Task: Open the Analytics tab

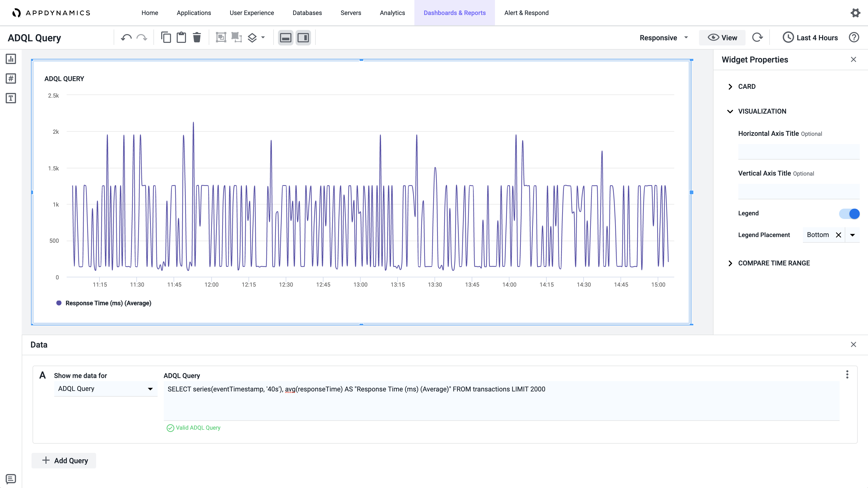Action: [392, 13]
